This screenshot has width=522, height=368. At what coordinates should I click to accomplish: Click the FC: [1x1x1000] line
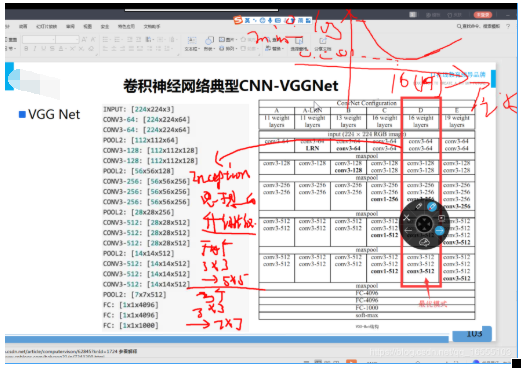point(131,325)
